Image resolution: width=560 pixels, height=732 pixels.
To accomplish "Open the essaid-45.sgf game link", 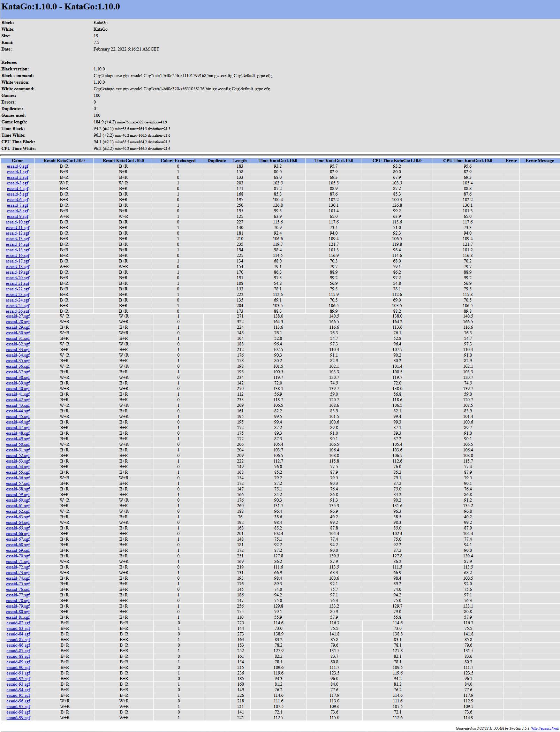I will [x=18, y=417].
